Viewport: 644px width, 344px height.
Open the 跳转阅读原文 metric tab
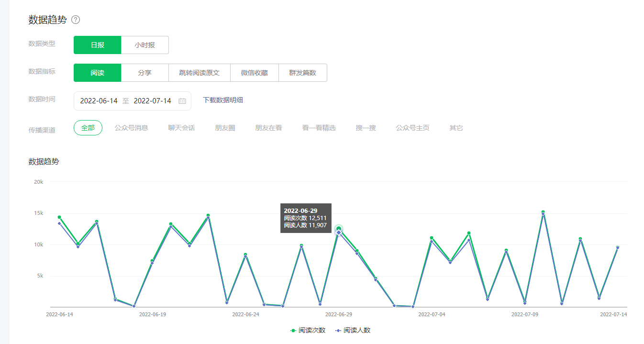tap(199, 73)
